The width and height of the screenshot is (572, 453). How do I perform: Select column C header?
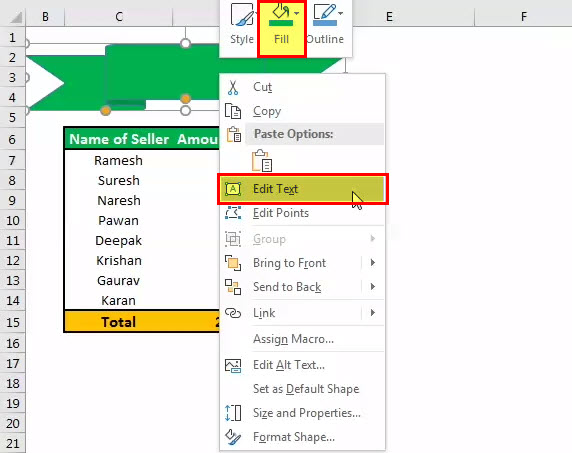(119, 16)
